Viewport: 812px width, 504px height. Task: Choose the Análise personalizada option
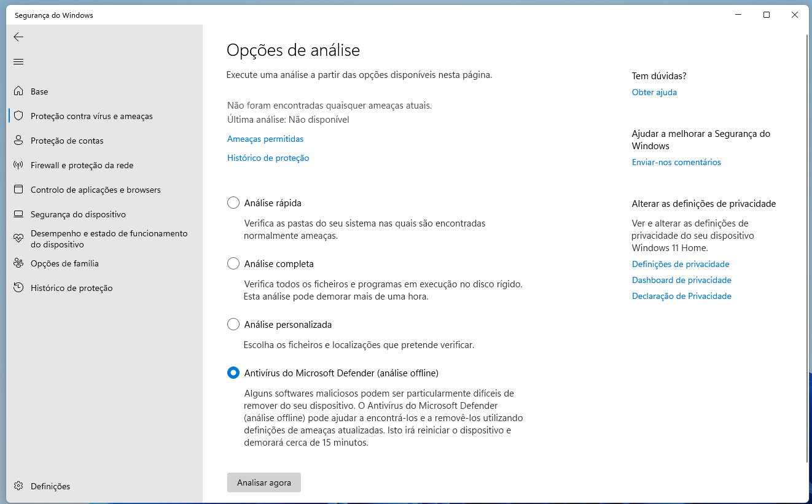[233, 324]
